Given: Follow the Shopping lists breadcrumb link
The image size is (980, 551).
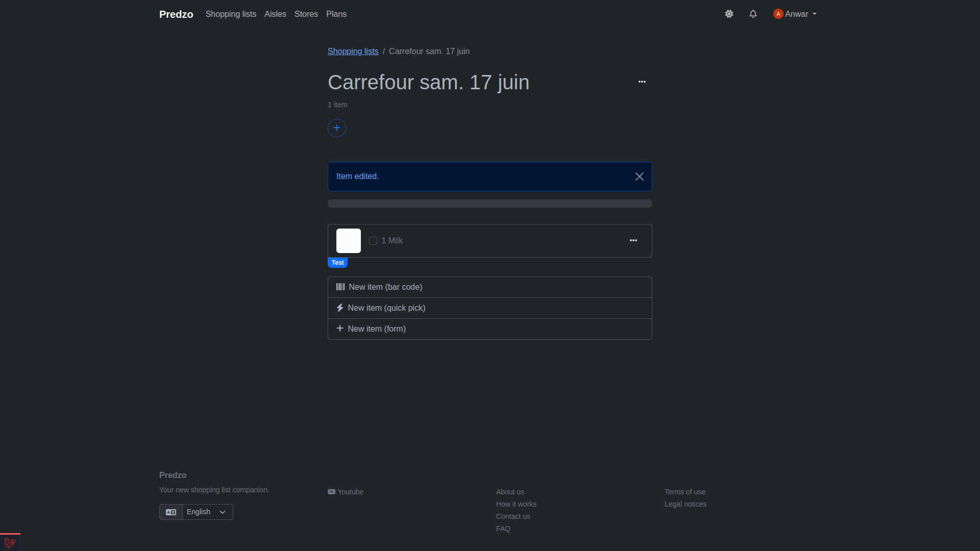Looking at the screenshot, I should pyautogui.click(x=353, y=52).
